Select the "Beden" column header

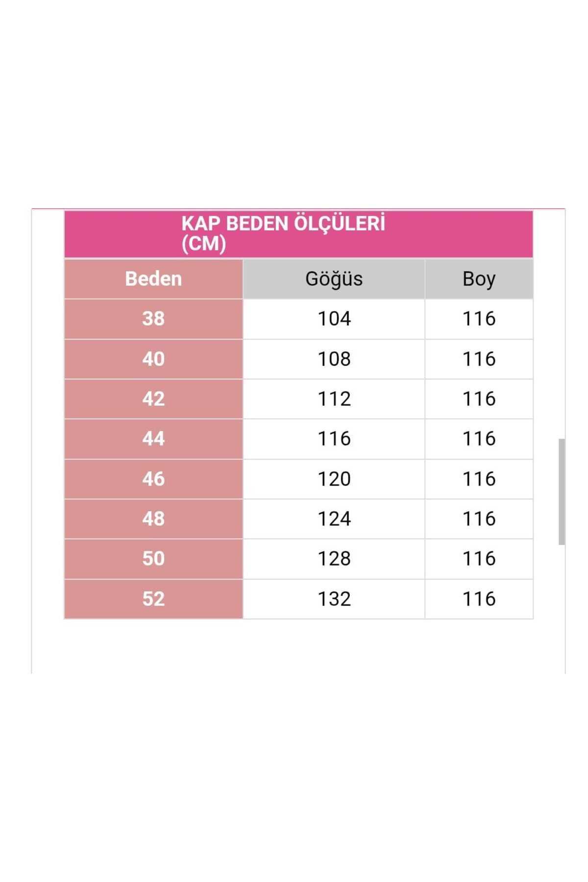[x=153, y=279]
